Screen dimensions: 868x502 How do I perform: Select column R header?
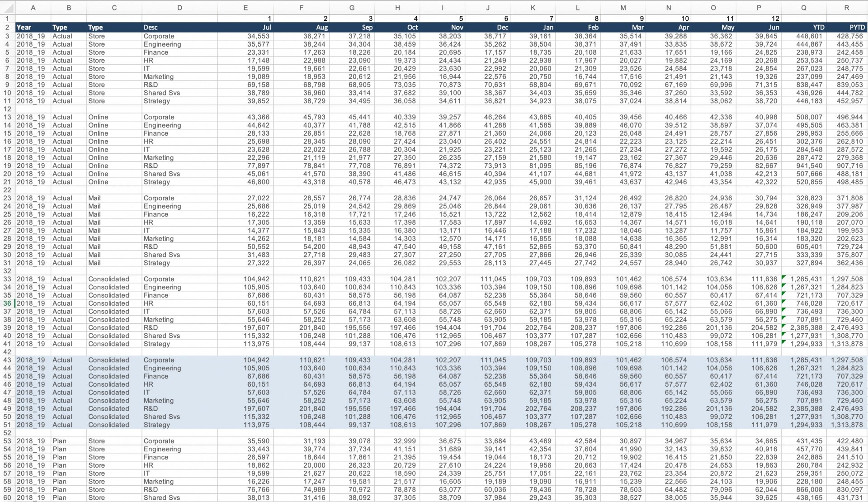click(x=847, y=8)
